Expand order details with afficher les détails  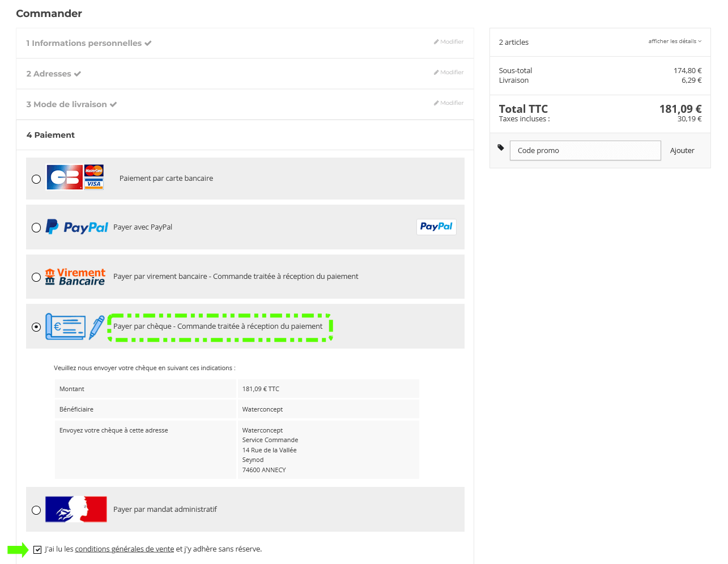pyautogui.click(x=674, y=41)
